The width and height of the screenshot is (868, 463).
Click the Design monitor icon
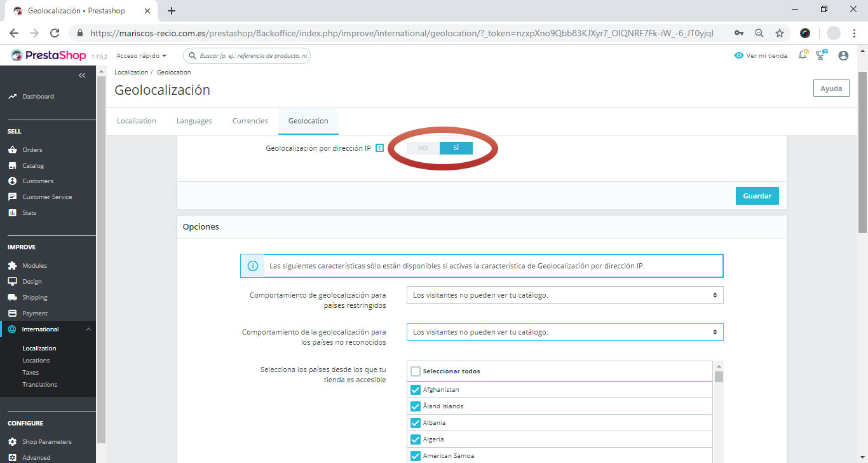click(x=12, y=282)
